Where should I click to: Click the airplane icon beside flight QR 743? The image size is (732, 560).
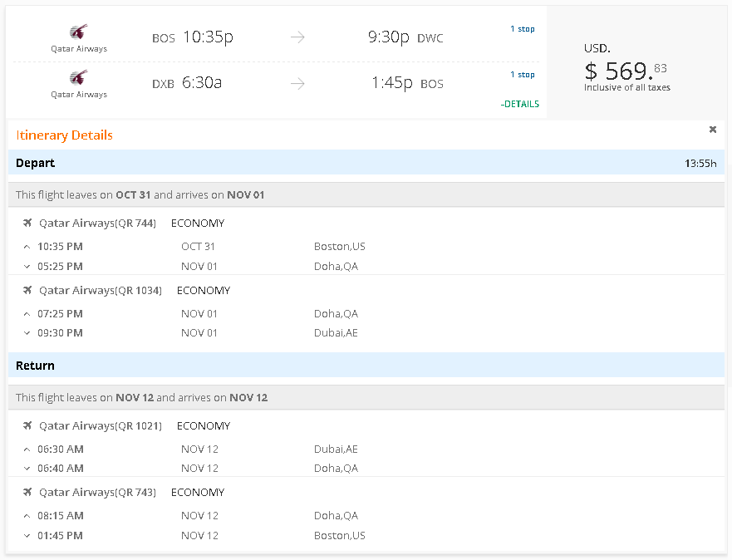pyautogui.click(x=27, y=492)
